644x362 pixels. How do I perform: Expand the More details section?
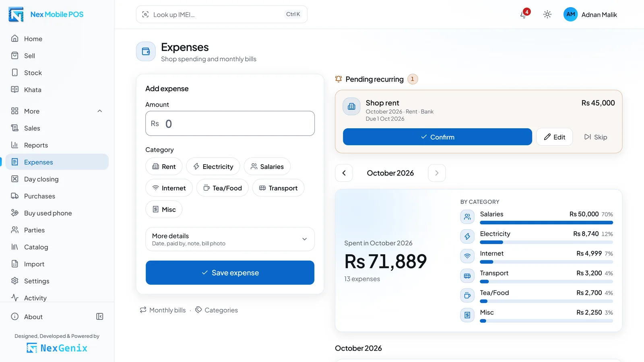coord(230,239)
